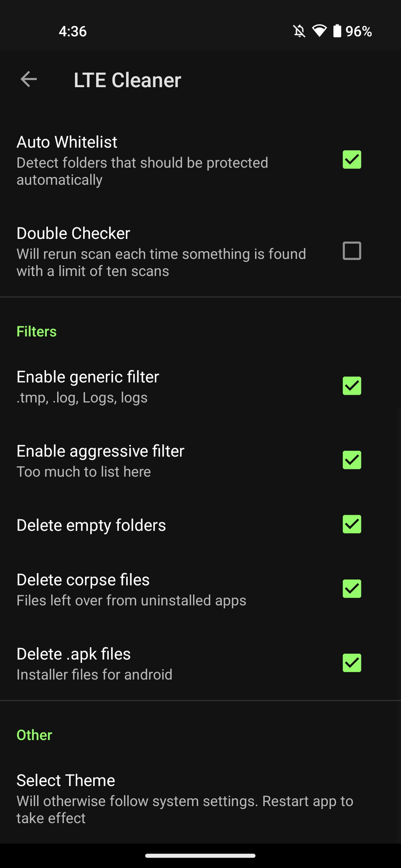Screen dimensions: 401x868
Task: Tap the Double Checker setting row
Action: [x=200, y=251]
